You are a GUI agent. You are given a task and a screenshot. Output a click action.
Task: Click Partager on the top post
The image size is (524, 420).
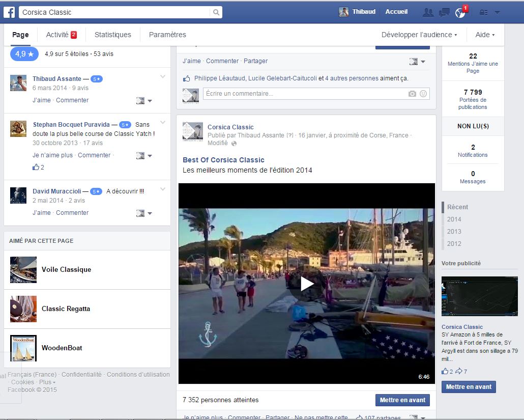point(256,61)
